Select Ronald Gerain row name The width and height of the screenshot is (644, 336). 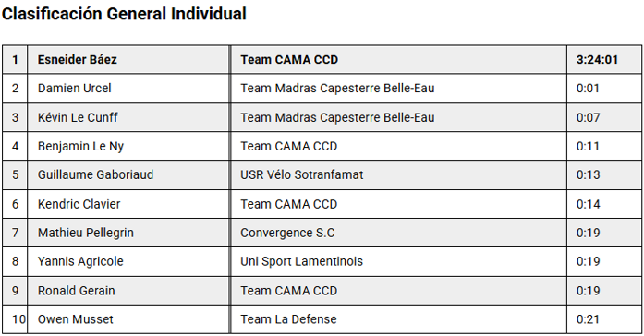click(77, 291)
